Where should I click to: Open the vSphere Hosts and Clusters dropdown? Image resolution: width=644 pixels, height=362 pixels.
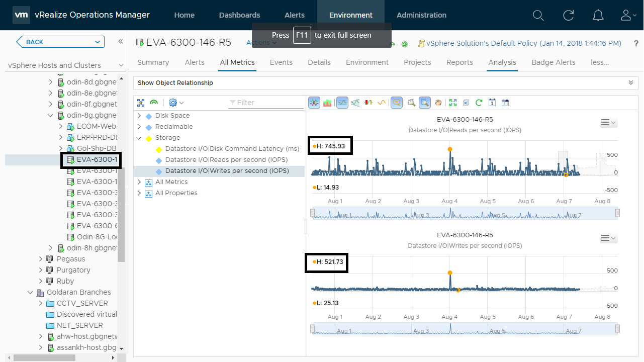(121, 65)
